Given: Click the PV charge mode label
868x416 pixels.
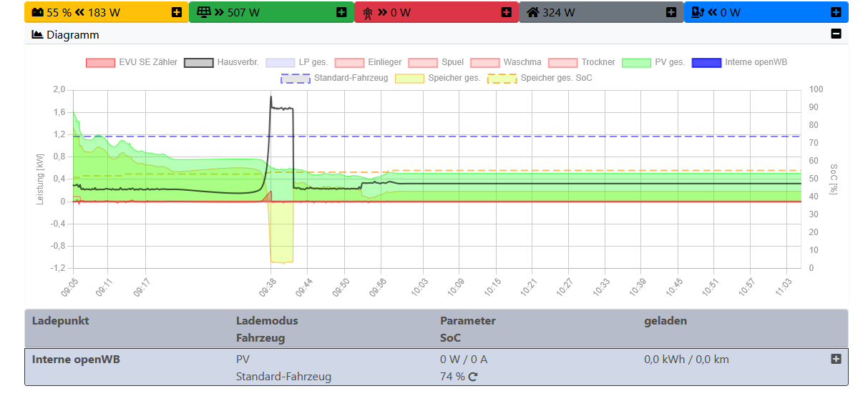Looking at the screenshot, I should pyautogui.click(x=243, y=360).
